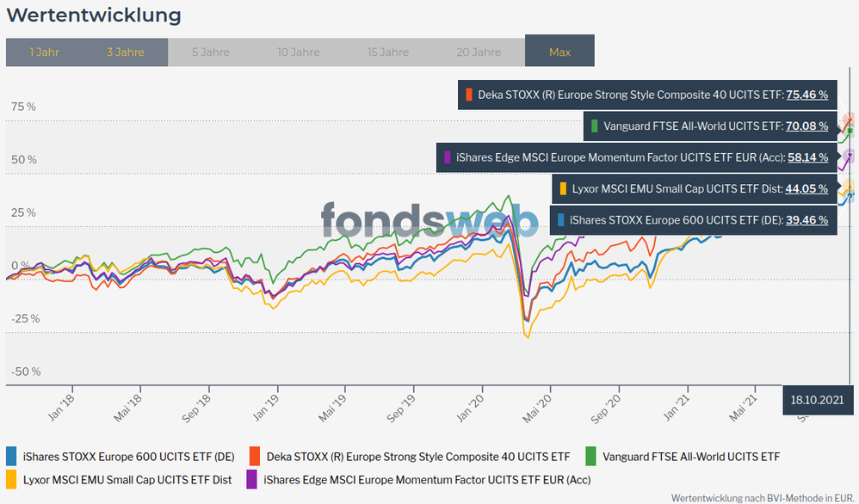Toggle Vanguard FTSE All-World UCITS ETF legend label

tap(690, 457)
